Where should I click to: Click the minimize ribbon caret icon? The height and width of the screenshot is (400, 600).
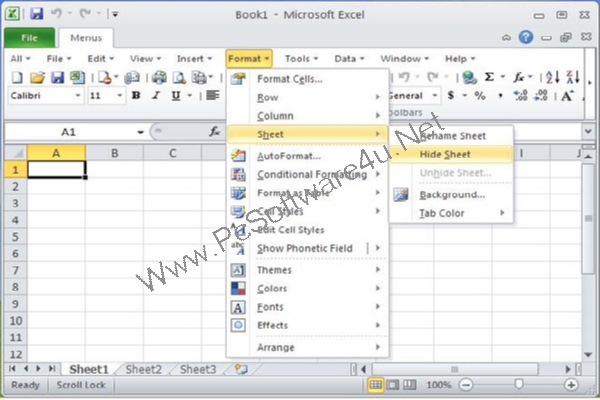coord(506,38)
